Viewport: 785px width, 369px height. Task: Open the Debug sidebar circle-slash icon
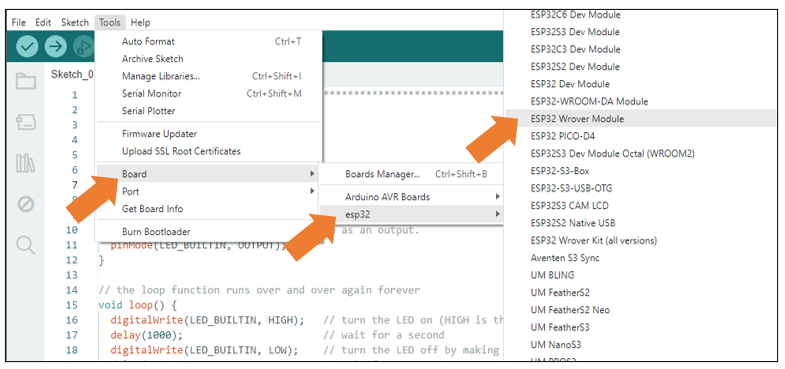(x=26, y=204)
